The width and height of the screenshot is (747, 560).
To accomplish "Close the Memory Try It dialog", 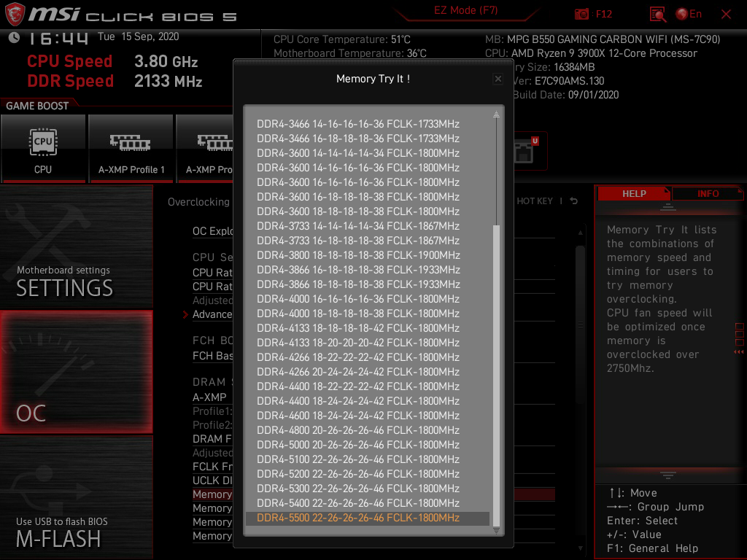I will (x=498, y=79).
